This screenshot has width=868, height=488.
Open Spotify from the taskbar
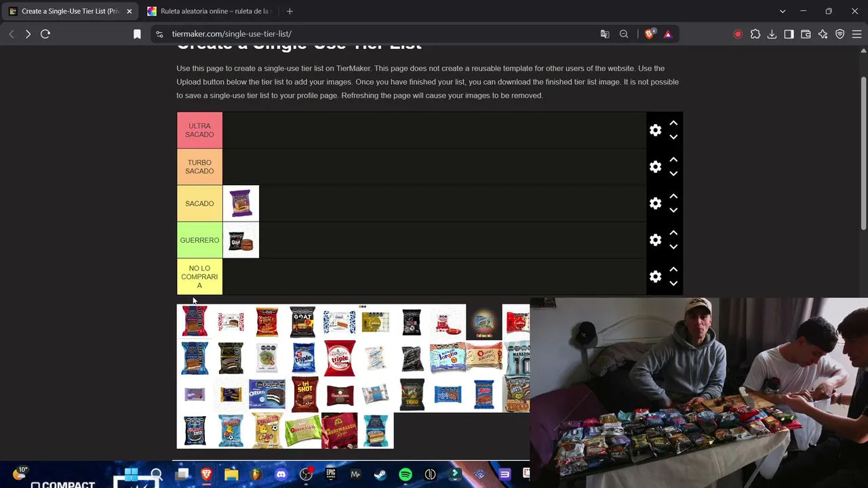coord(406,474)
